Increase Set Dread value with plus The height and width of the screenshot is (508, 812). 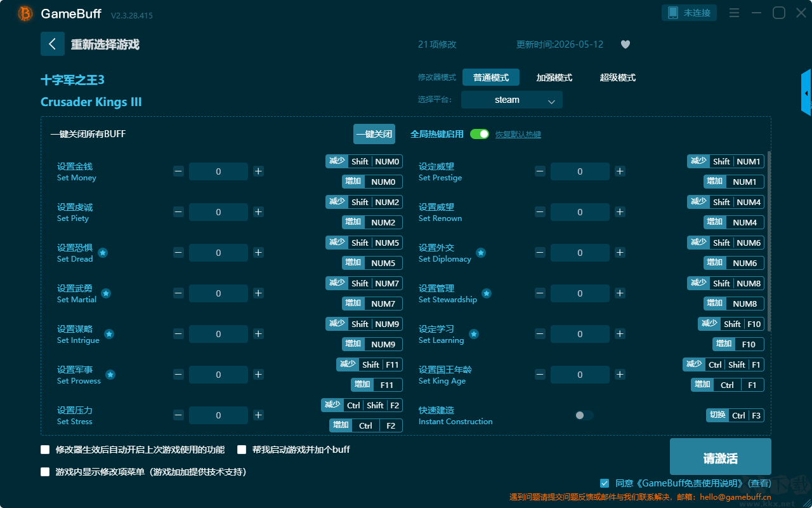[258, 253]
